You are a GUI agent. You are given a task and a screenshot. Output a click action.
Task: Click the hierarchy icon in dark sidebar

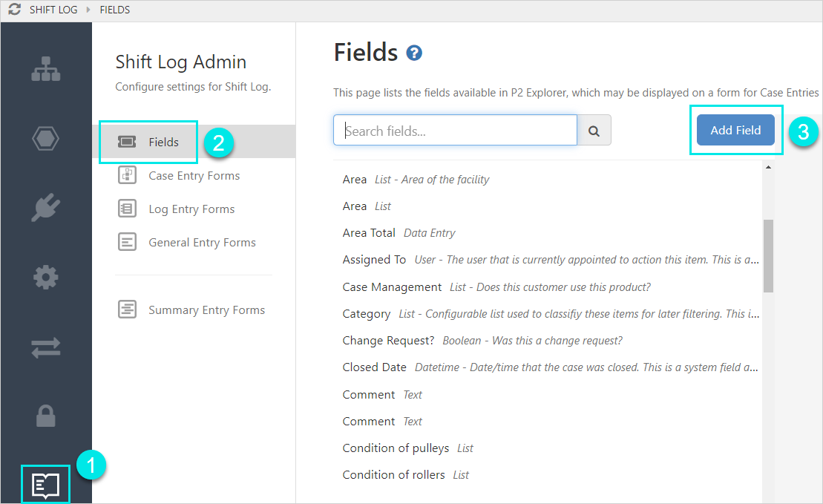point(46,68)
